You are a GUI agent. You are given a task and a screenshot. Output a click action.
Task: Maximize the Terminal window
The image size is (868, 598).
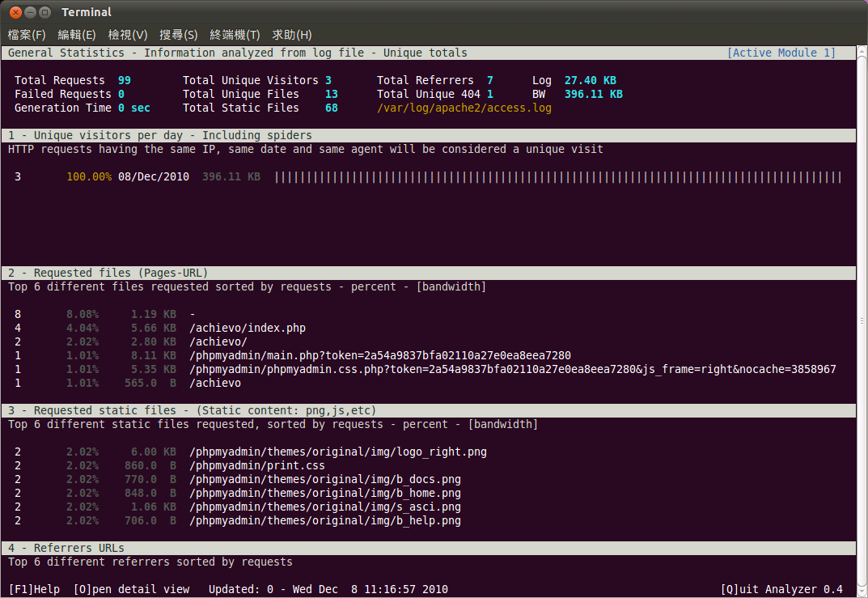(44, 12)
